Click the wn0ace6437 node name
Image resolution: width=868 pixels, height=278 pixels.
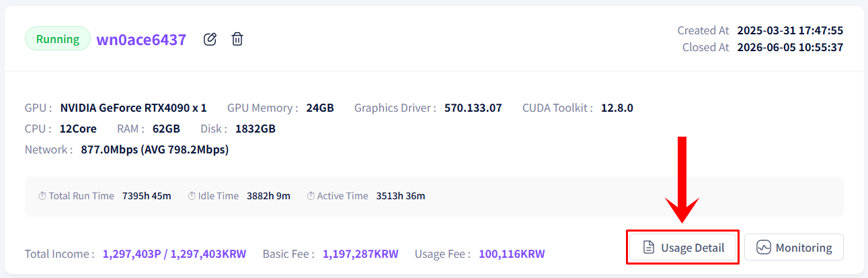point(141,39)
